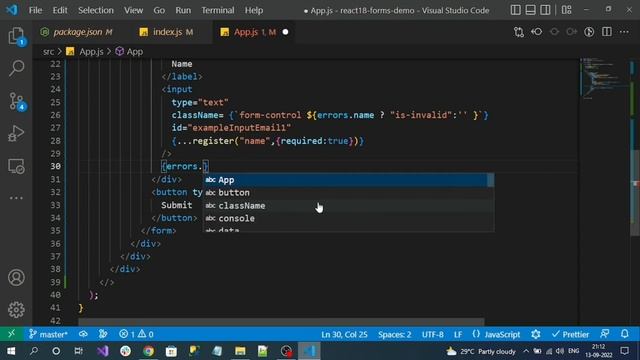Screen dimensions: 640x360
Task: Change indentation Spaces: 2
Action: click(x=394, y=334)
